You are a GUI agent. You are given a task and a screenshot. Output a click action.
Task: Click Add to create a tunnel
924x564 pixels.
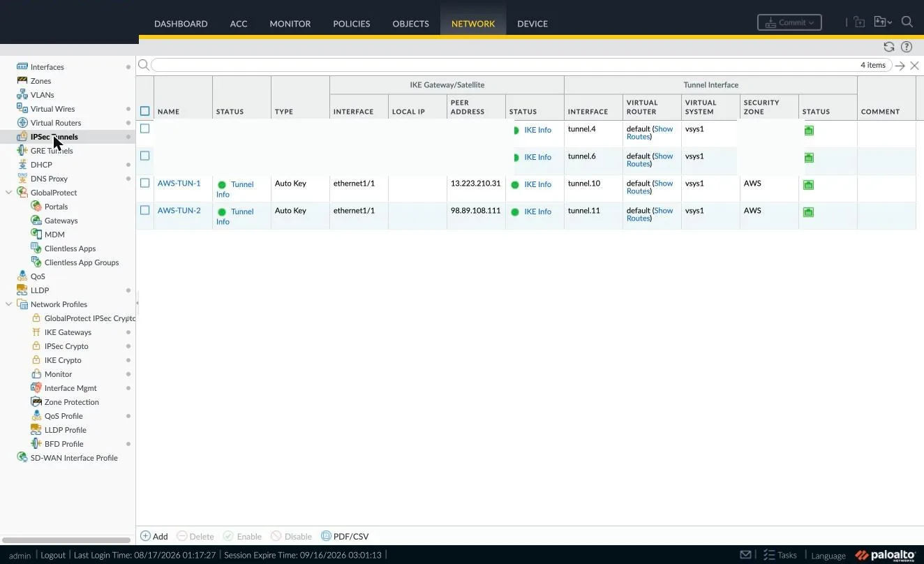coord(154,536)
